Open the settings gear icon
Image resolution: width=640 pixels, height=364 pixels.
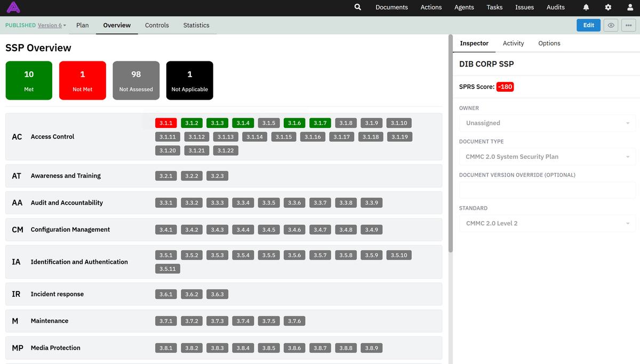pyautogui.click(x=607, y=7)
